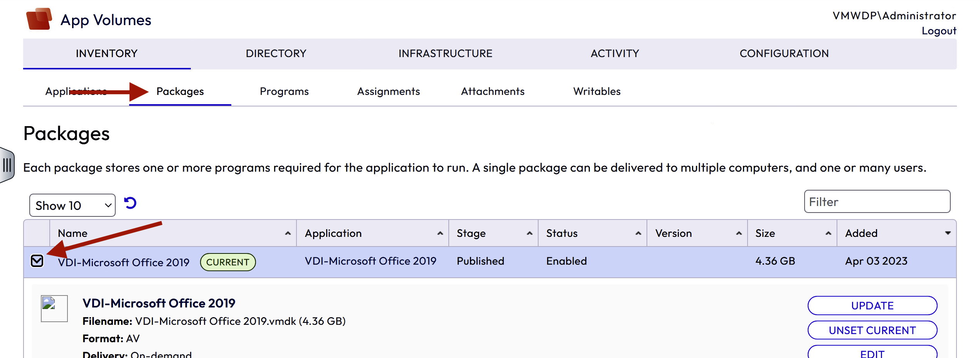
Task: Focus the Filter input field
Action: coord(877,201)
